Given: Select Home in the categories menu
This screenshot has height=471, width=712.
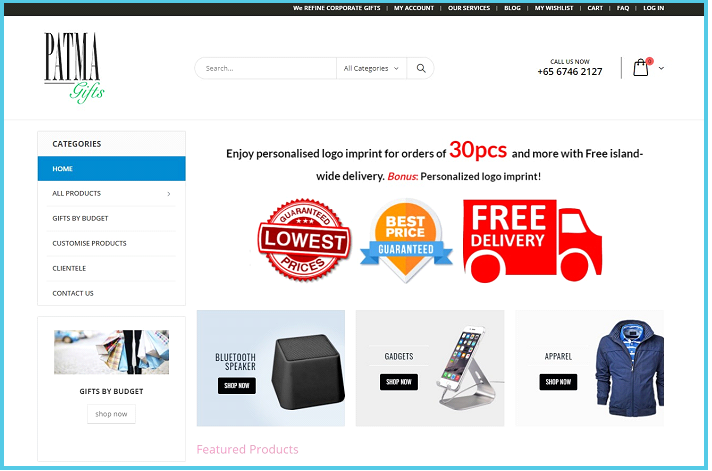Looking at the screenshot, I should click(x=112, y=169).
